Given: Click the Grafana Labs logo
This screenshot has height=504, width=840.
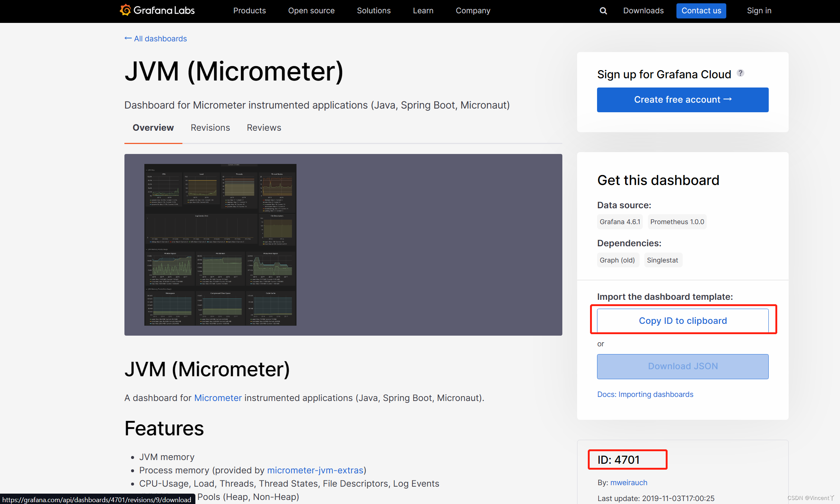Looking at the screenshot, I should click(157, 10).
